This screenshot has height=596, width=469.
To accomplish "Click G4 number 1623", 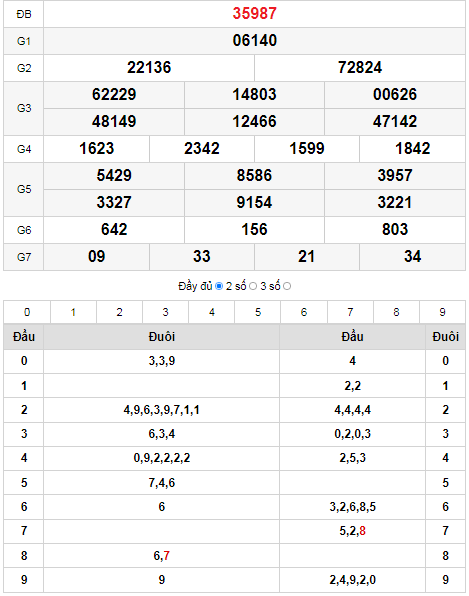I will tap(97, 149).
